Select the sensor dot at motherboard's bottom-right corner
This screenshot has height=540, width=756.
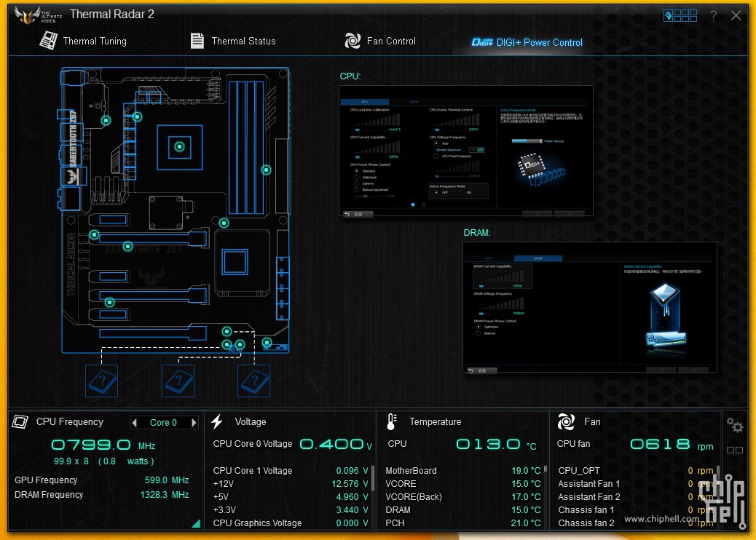[267, 343]
